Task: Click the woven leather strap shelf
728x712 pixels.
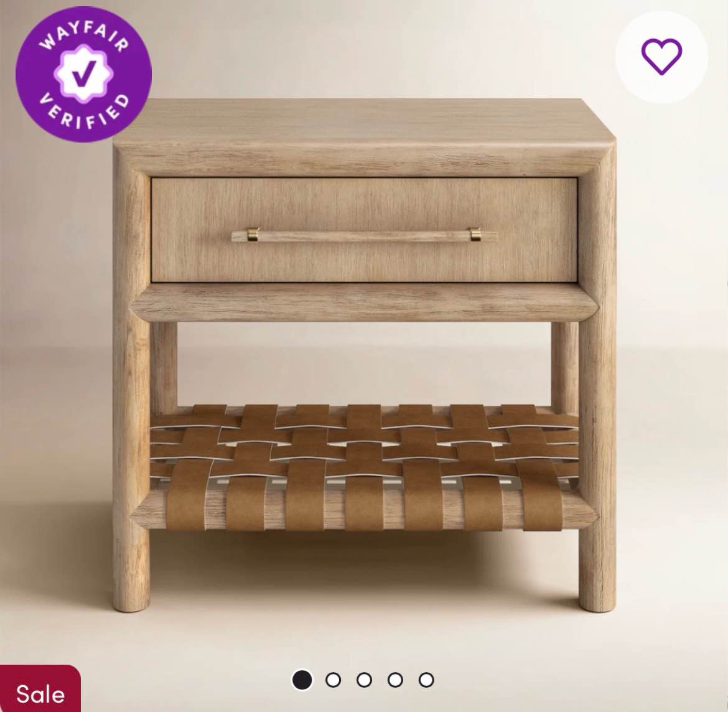Action: [364, 464]
